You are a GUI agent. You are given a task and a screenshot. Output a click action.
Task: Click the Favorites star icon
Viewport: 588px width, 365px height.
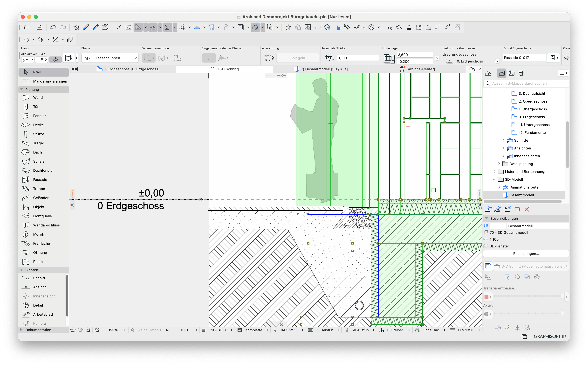[288, 27]
